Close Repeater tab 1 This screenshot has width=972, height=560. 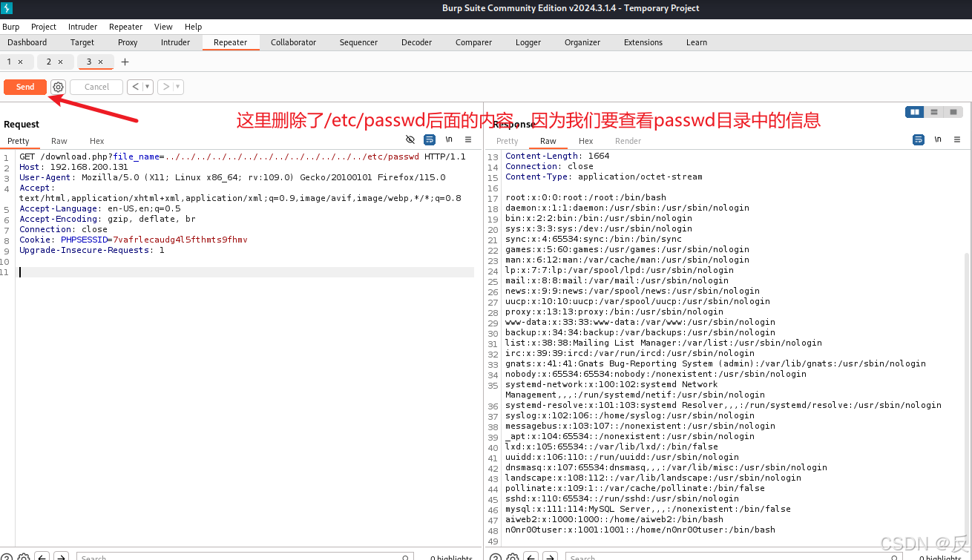tap(21, 62)
